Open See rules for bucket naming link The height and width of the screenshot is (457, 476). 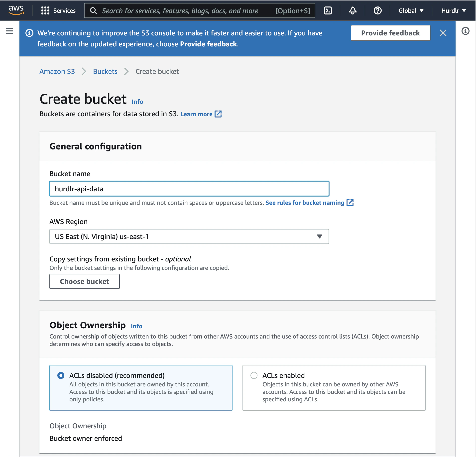point(305,203)
